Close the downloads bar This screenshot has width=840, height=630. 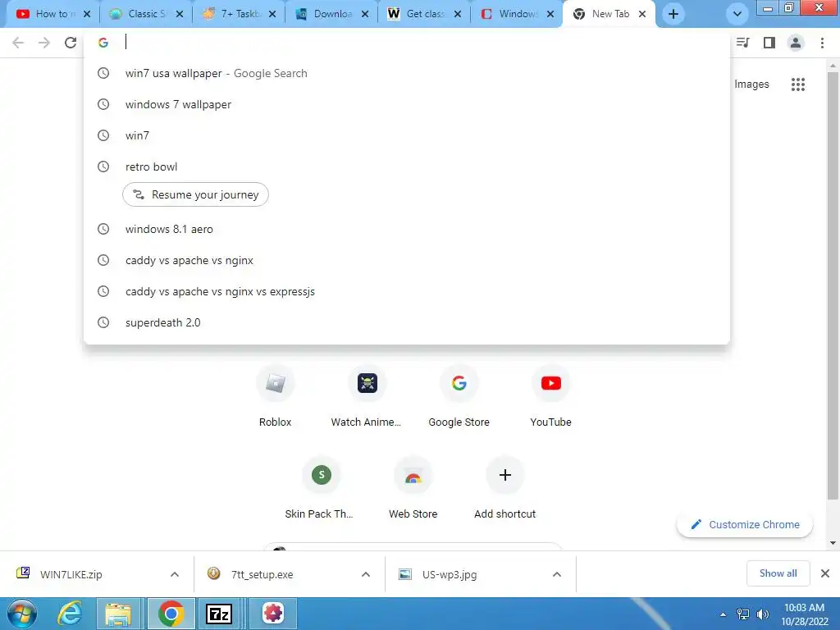[825, 573]
